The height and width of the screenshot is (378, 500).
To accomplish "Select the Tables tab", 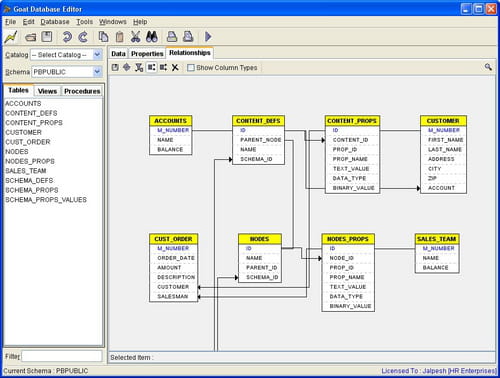I will [18, 90].
